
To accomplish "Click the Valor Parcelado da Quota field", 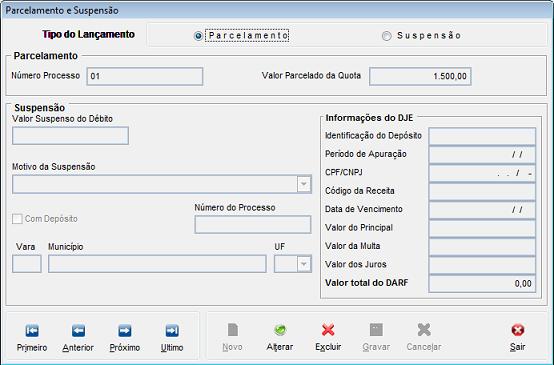I will [x=420, y=76].
